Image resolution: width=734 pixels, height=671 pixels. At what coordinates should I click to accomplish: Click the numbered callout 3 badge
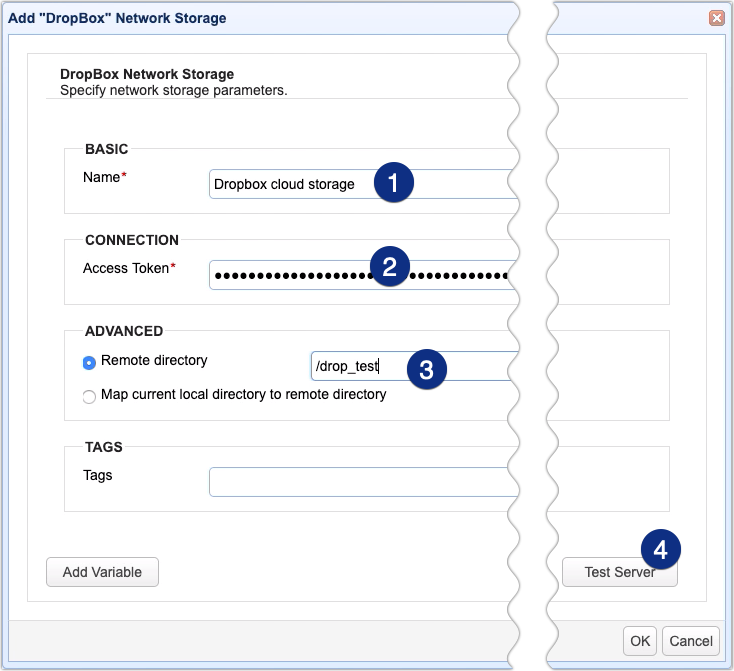tap(426, 369)
